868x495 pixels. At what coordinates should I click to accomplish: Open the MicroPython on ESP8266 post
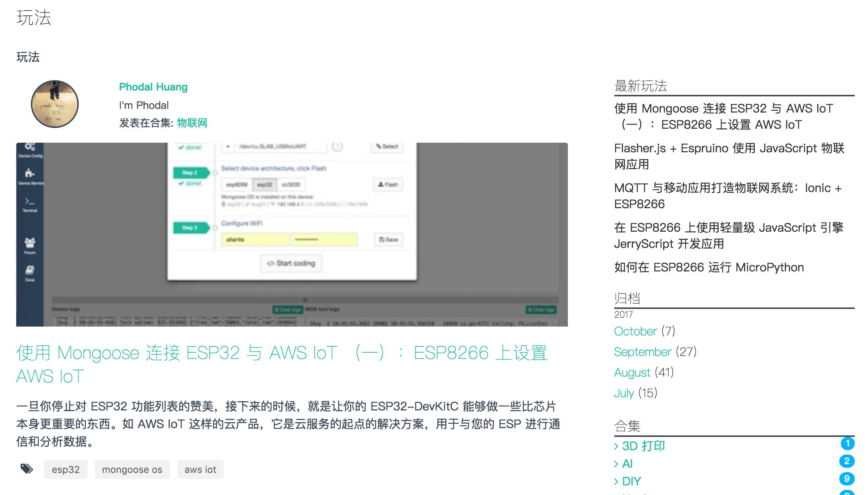click(709, 267)
